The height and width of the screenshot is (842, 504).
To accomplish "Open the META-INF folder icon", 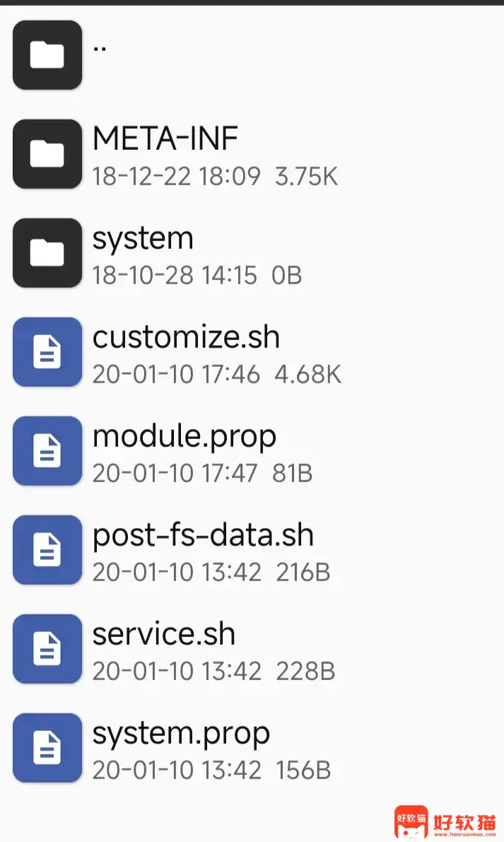I will (x=47, y=154).
